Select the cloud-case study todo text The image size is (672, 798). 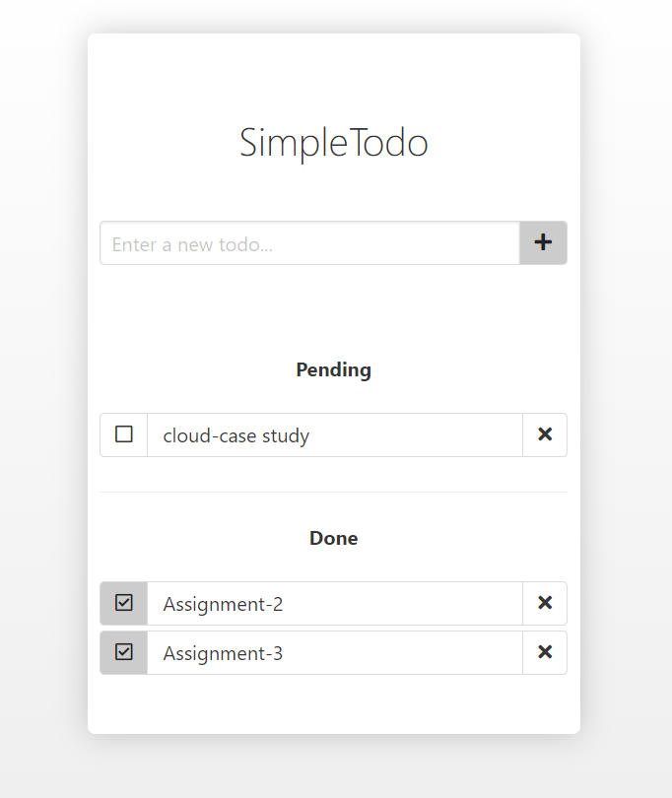point(236,435)
